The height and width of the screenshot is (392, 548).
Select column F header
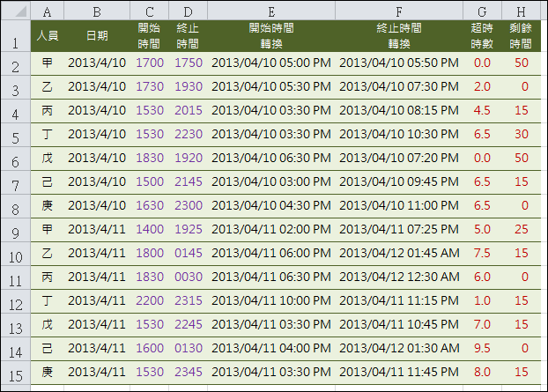pos(399,11)
